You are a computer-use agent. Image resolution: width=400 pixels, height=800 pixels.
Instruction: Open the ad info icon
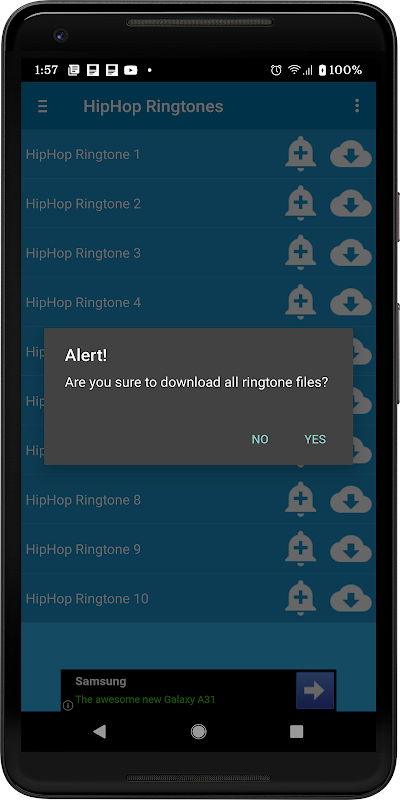(68, 706)
